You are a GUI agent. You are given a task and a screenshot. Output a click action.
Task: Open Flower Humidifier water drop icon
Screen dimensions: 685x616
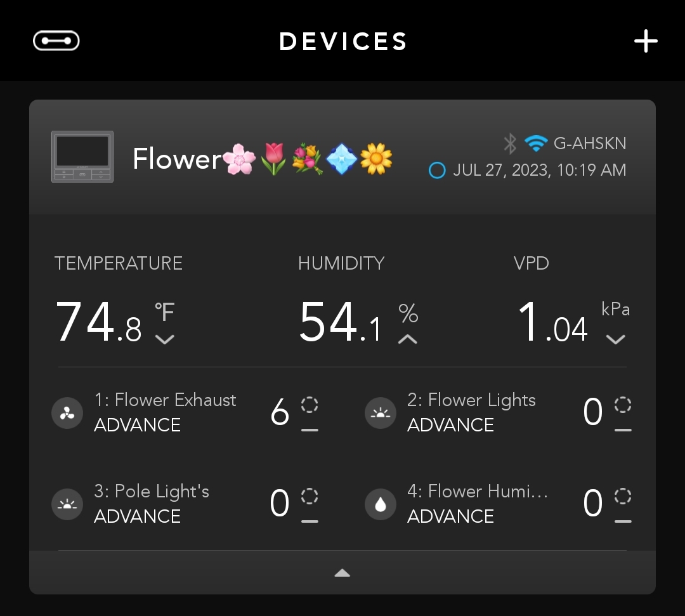(x=381, y=504)
